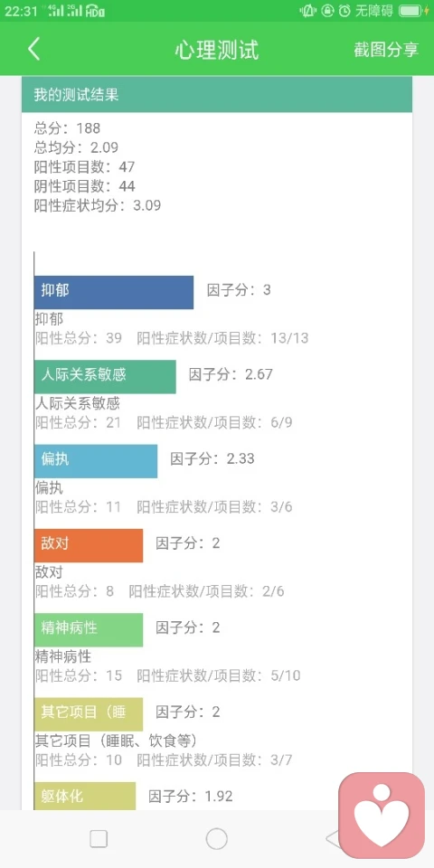The width and height of the screenshot is (434, 868).
Task: Select the orange 敌对 bar
Action: (88, 545)
